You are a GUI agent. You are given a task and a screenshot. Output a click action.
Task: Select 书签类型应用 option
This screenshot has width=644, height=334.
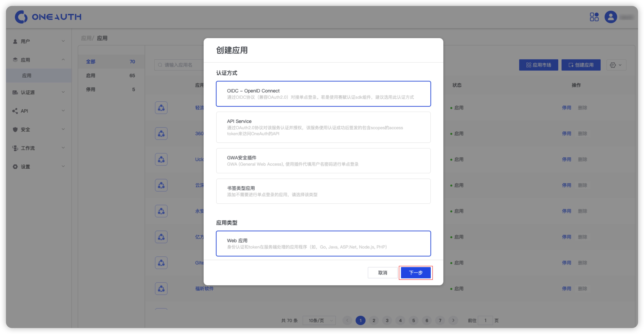(323, 191)
